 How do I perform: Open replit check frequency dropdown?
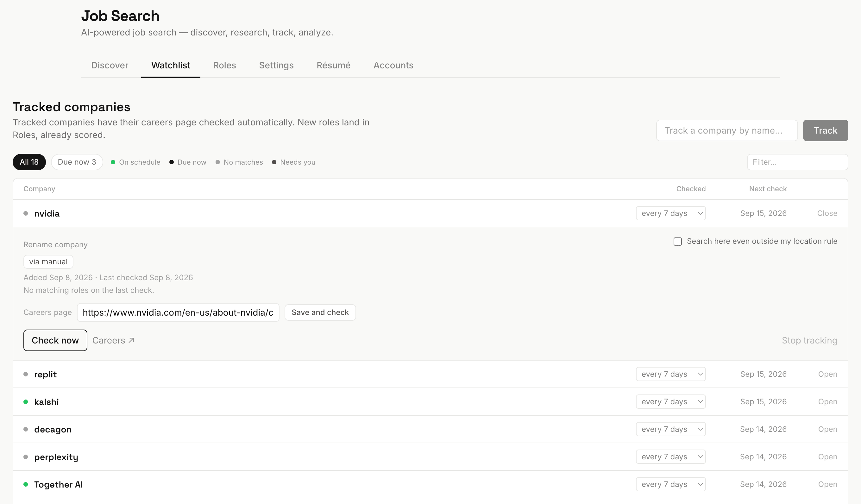(x=671, y=374)
